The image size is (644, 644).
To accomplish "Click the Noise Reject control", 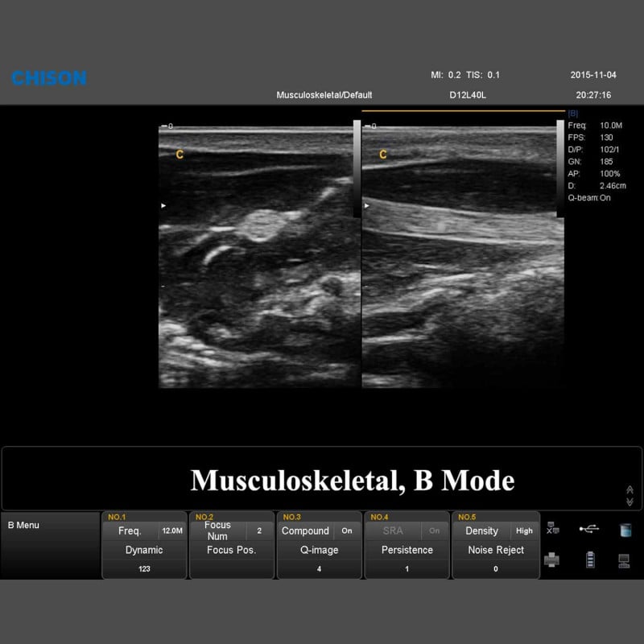I will [x=496, y=550].
